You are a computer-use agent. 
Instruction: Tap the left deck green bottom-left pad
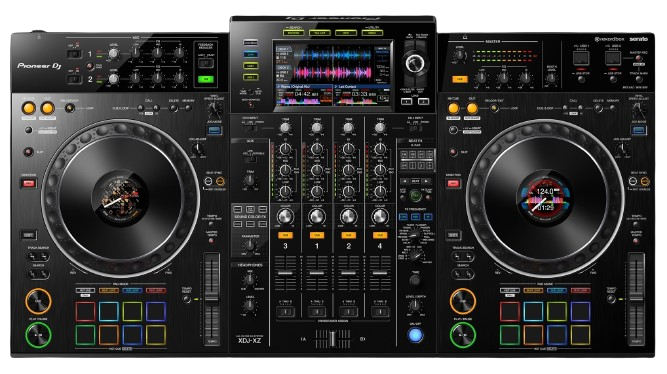click(x=85, y=335)
